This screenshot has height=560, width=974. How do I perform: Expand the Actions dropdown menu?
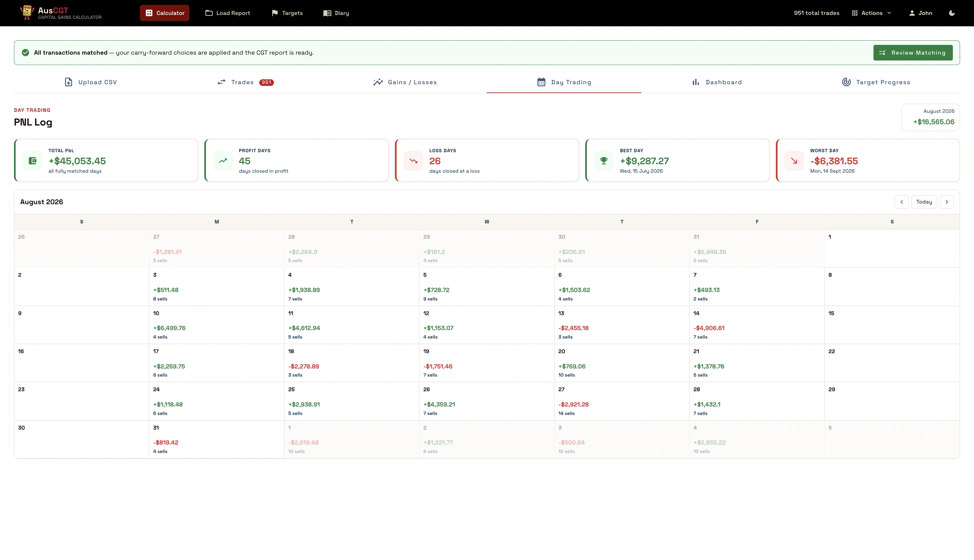pyautogui.click(x=872, y=13)
